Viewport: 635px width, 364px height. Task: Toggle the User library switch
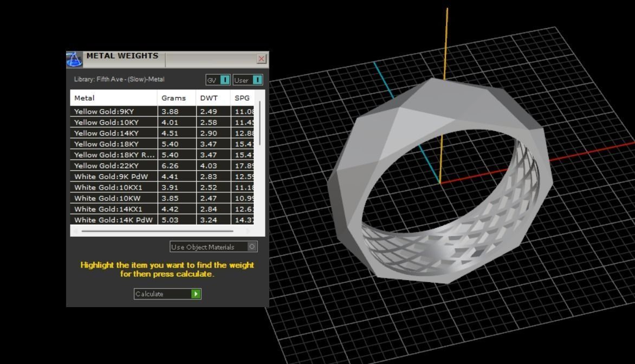(248, 80)
